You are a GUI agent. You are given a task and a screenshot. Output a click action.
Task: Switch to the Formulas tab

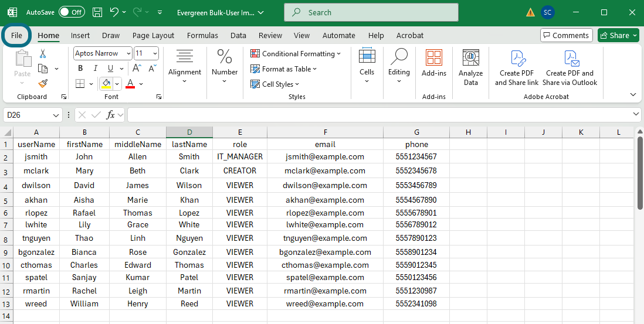tap(202, 36)
